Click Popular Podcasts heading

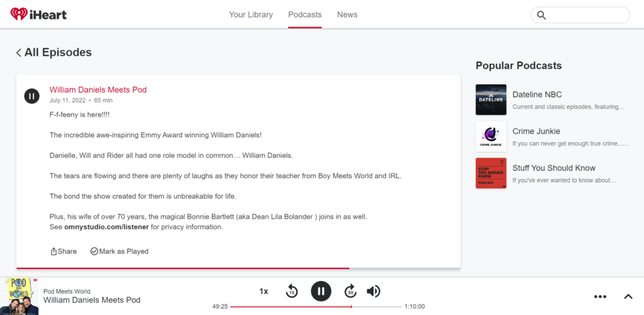coord(518,66)
